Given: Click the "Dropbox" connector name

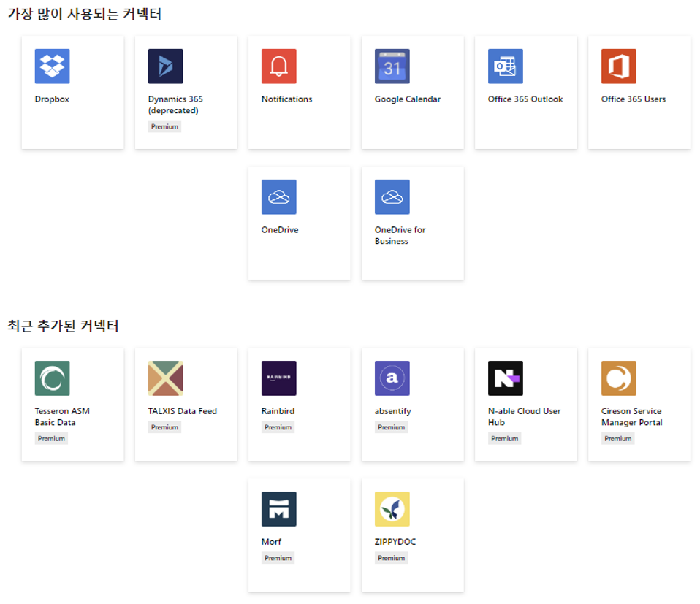Looking at the screenshot, I should pyautogui.click(x=52, y=99).
